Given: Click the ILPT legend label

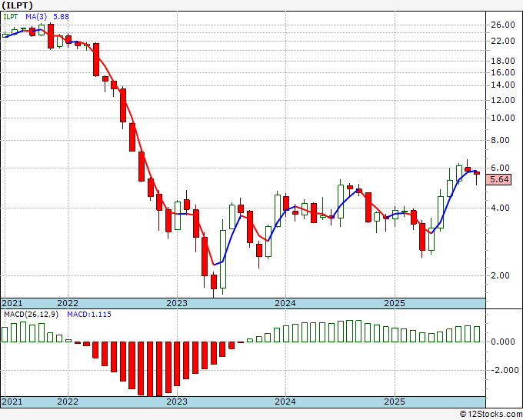Looking at the screenshot, I should 11,17.
